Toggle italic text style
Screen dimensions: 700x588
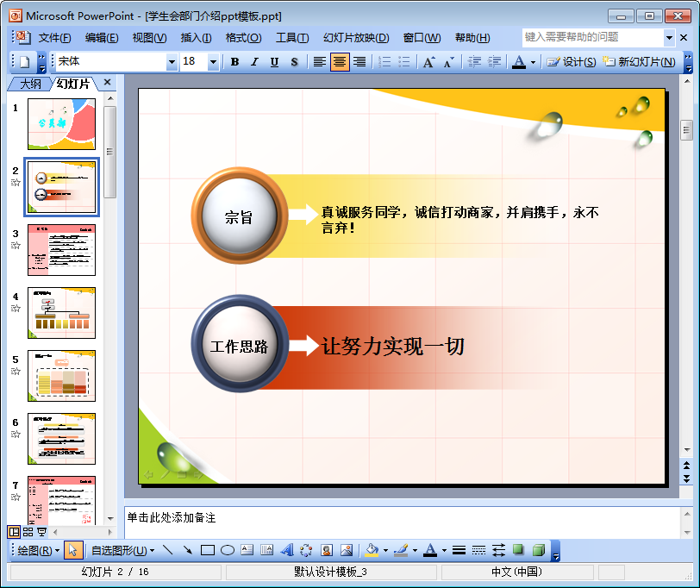coord(254,61)
